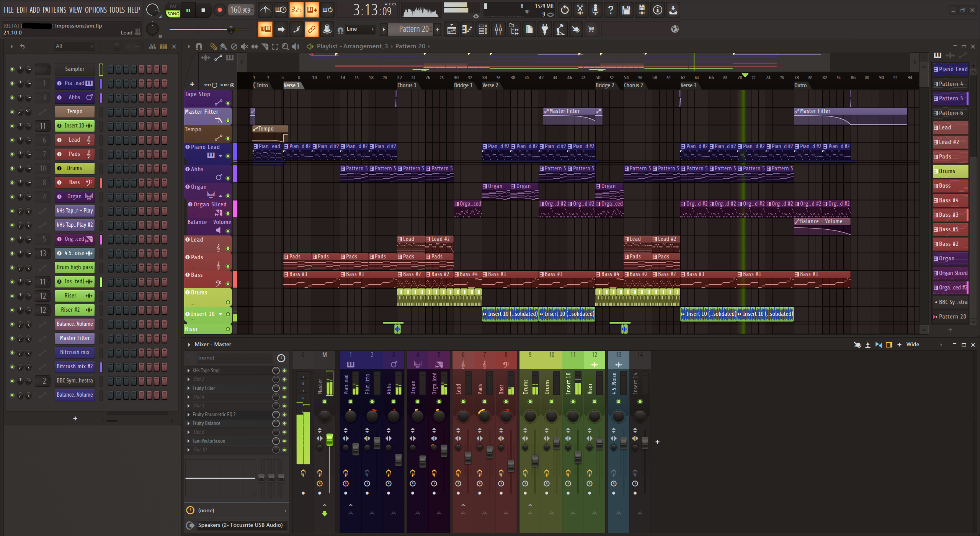Image resolution: width=980 pixels, height=536 pixels.
Task: Open the VIEW menu
Action: 75,10
